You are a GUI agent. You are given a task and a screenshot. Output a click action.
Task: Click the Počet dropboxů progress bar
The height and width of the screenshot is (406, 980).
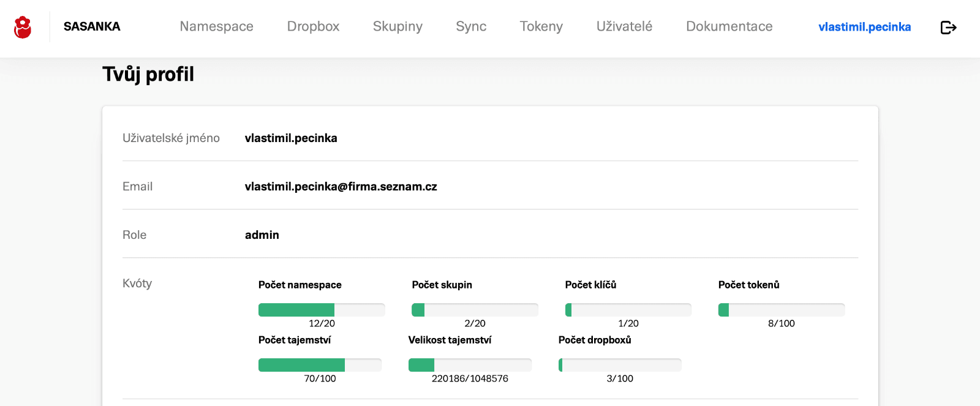[620, 365]
